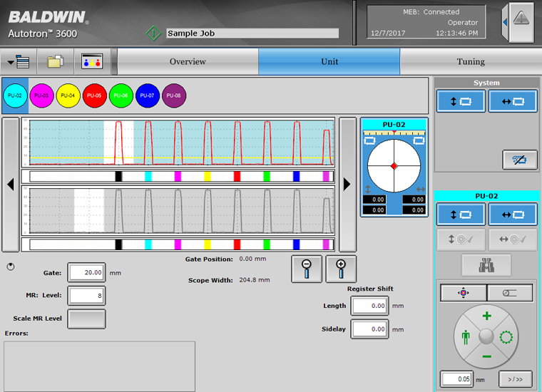542x392 pixels.
Task: Click the black mark in upper color bar
Action: 118,177
